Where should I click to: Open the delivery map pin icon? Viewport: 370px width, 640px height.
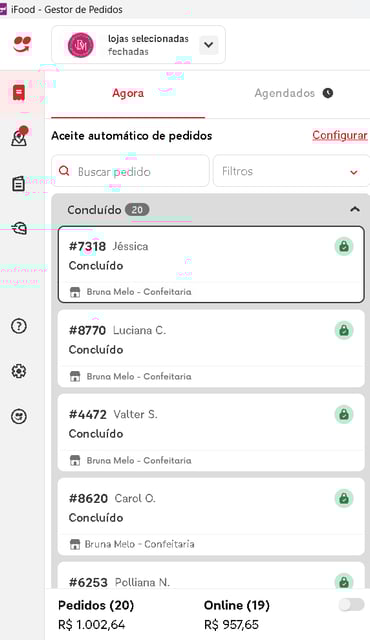[x=19, y=136]
